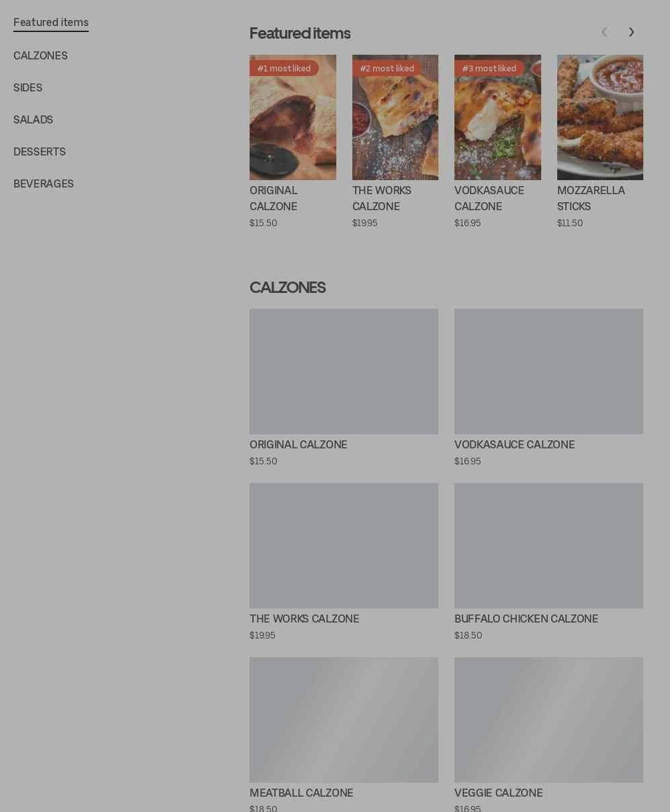Open the SALADS category
The height and width of the screenshot is (812, 670).
click(33, 120)
